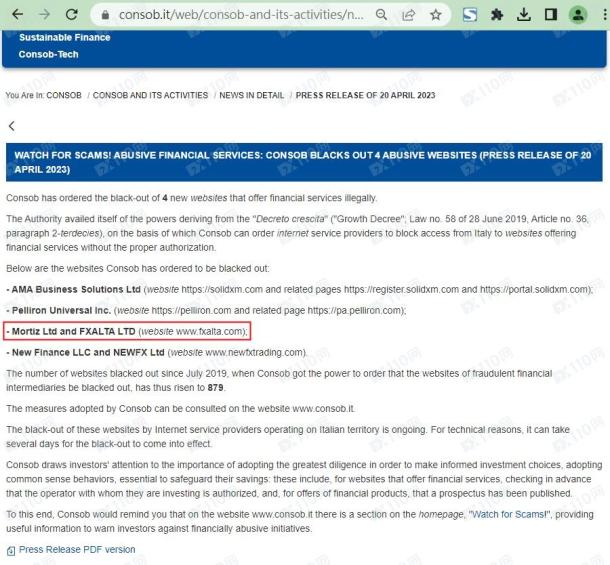This screenshot has width=610, height=565.
Task: Go to CONSOB breadcrumb link
Action: click(64, 95)
